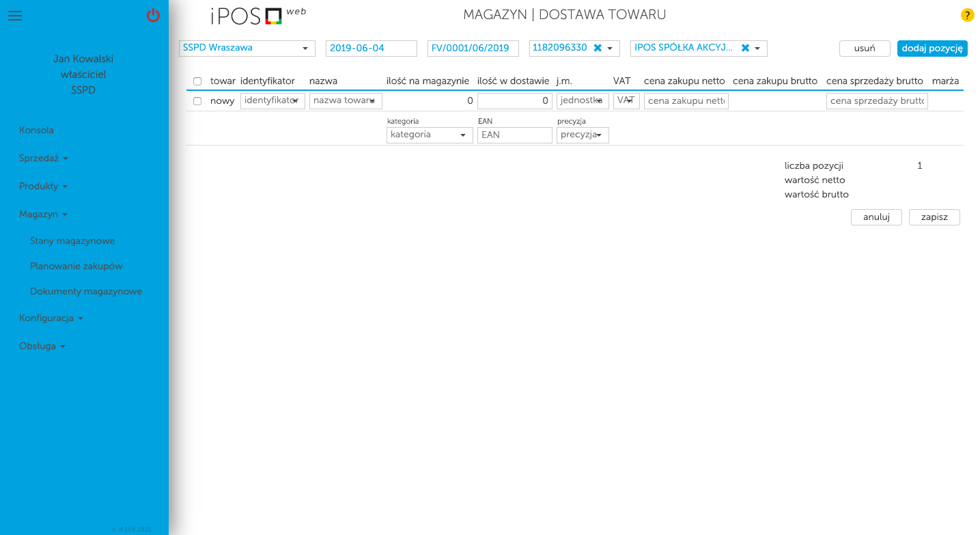The width and height of the screenshot is (980, 535).
Task: Expand the Konfiguracja sidebar section
Action: pyautogui.click(x=51, y=318)
